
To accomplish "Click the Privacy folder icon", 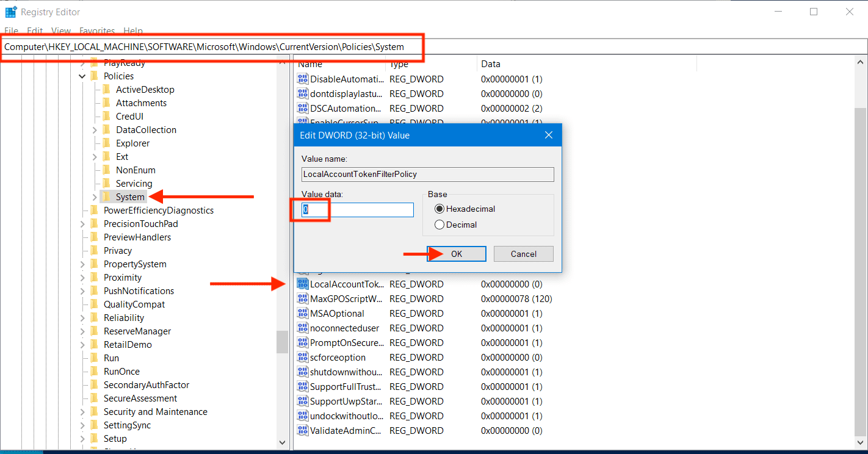I will [94, 250].
